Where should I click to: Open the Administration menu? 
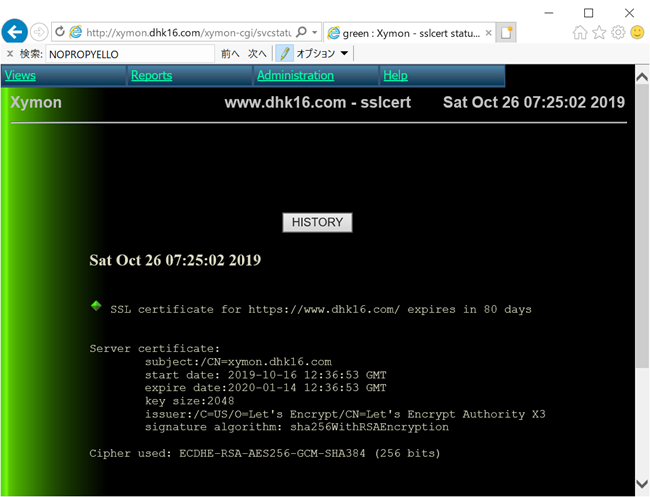click(x=295, y=75)
